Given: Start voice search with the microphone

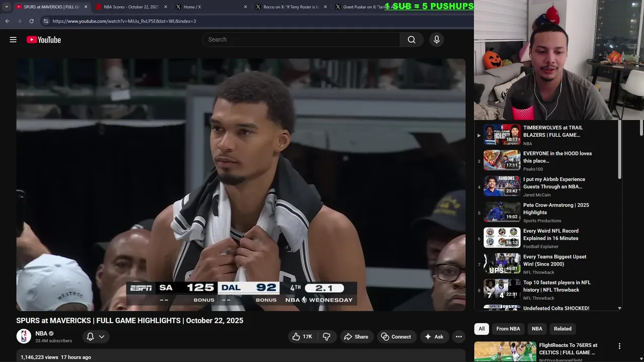Looking at the screenshot, I should (437, 40).
